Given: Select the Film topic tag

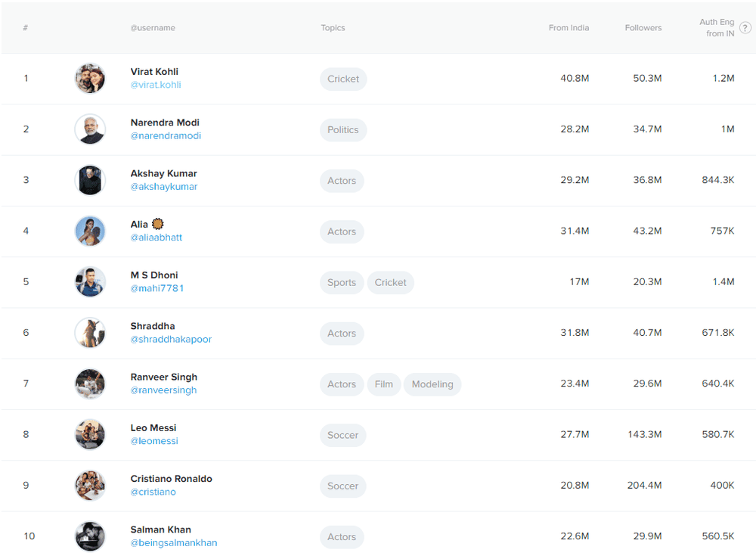Looking at the screenshot, I should coord(384,384).
